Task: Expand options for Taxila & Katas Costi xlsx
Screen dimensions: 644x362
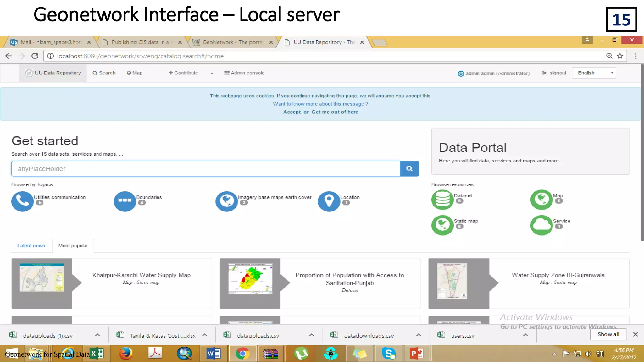Action: point(205,335)
